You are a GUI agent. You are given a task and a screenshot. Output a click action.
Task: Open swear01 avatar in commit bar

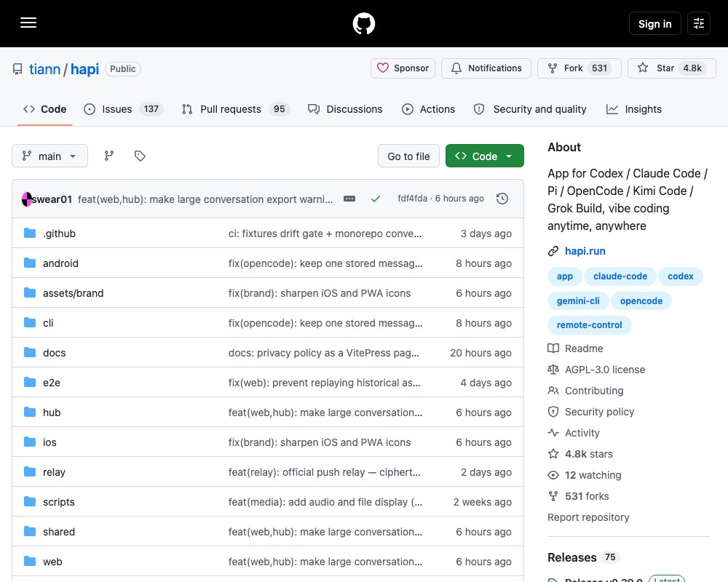(27, 199)
